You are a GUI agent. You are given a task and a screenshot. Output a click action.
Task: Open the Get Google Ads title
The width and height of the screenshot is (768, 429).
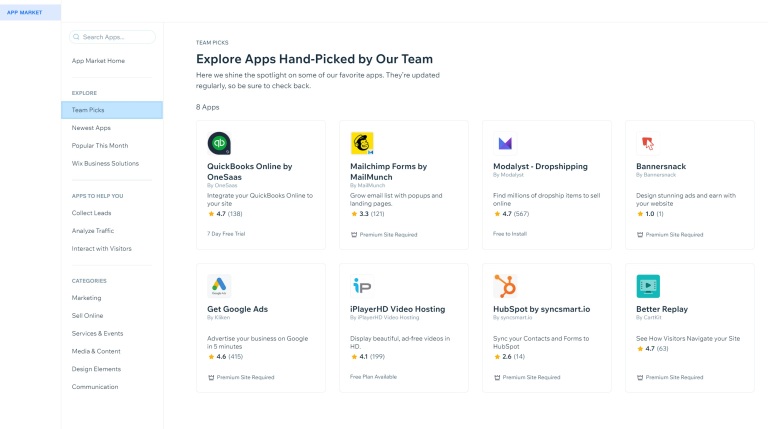[238, 309]
